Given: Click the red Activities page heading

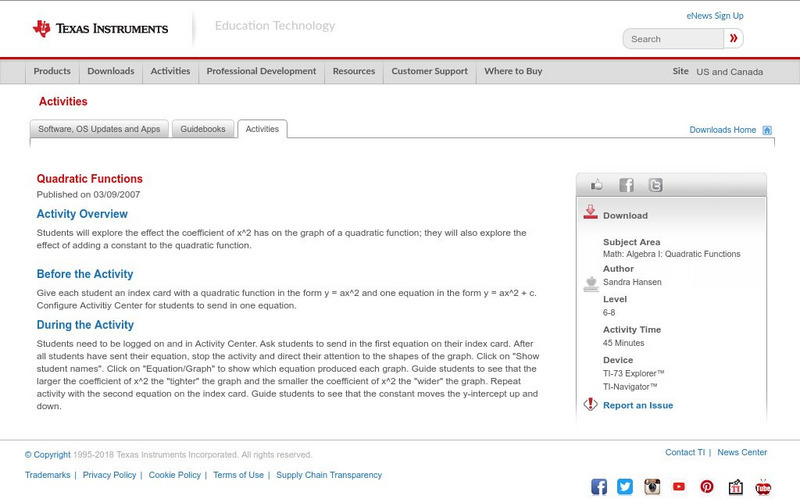Looking at the screenshot, I should (x=63, y=102).
